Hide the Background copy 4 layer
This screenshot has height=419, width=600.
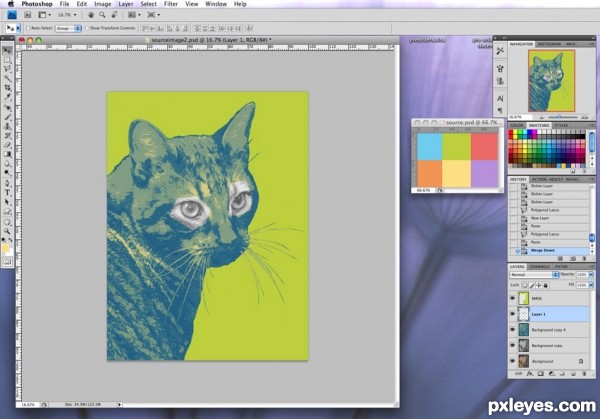point(513,330)
